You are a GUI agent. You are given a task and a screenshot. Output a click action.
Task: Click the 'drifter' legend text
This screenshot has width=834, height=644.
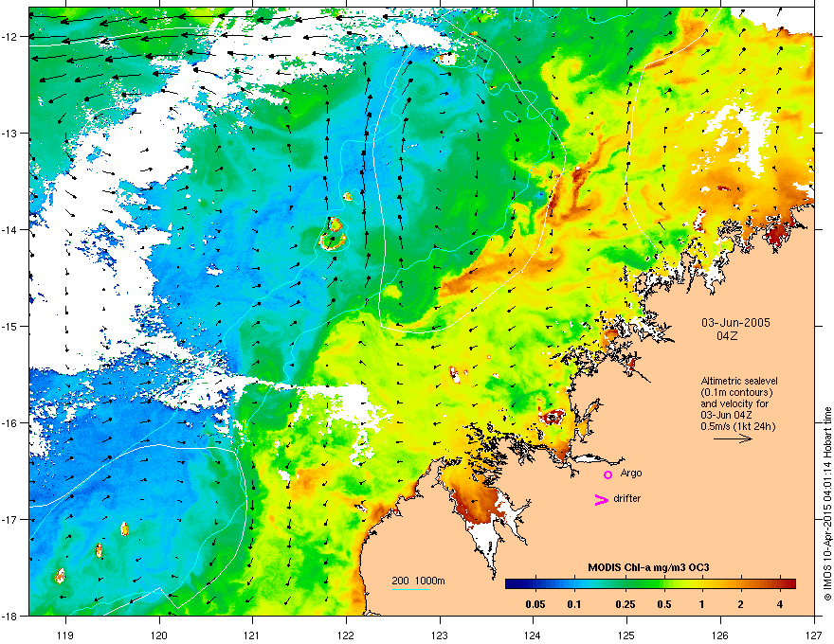pyautogui.click(x=627, y=498)
